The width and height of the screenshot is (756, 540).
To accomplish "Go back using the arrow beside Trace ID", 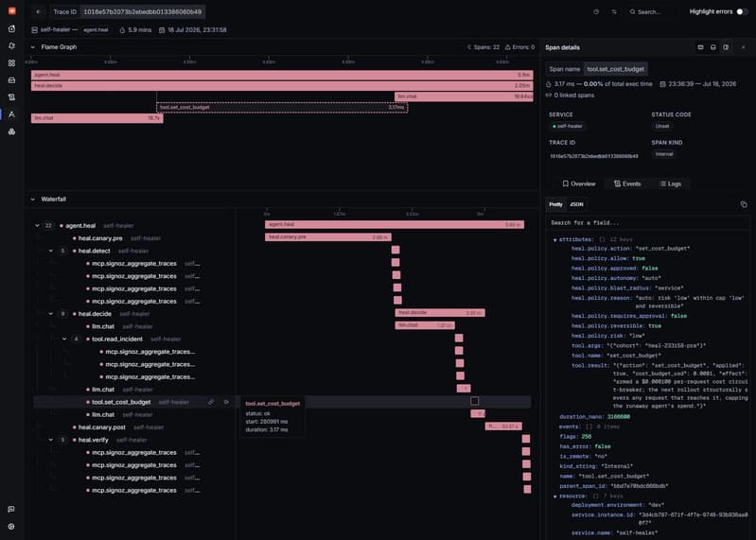I will tap(39, 11).
